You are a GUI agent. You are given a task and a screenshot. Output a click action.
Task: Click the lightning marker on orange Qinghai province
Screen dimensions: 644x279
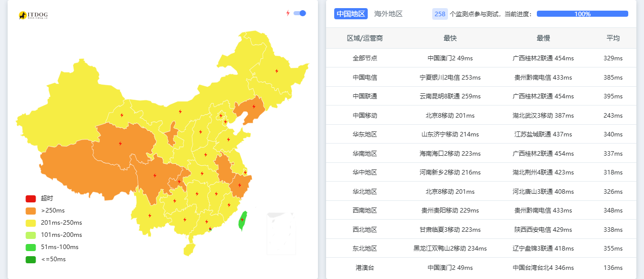pyautogui.click(x=120, y=144)
